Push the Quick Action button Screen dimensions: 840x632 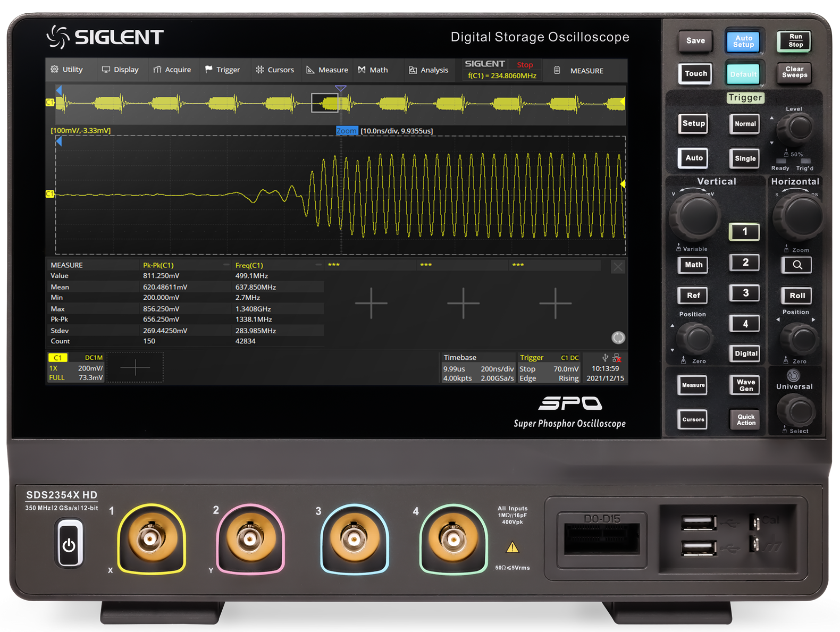[x=746, y=420]
